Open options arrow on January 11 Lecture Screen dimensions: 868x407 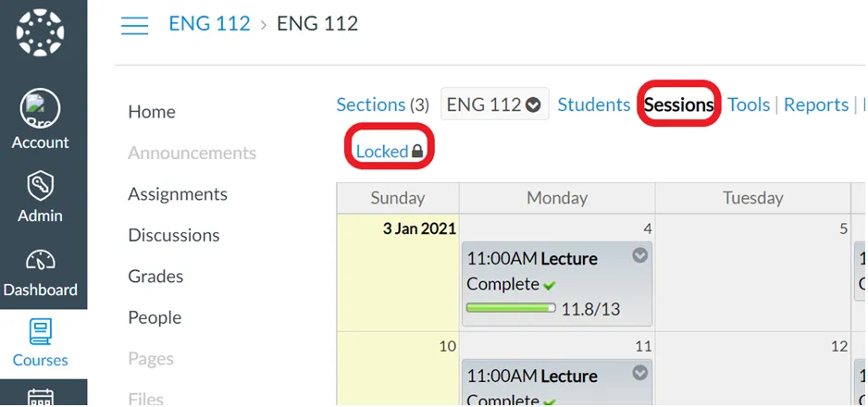pyautogui.click(x=640, y=374)
